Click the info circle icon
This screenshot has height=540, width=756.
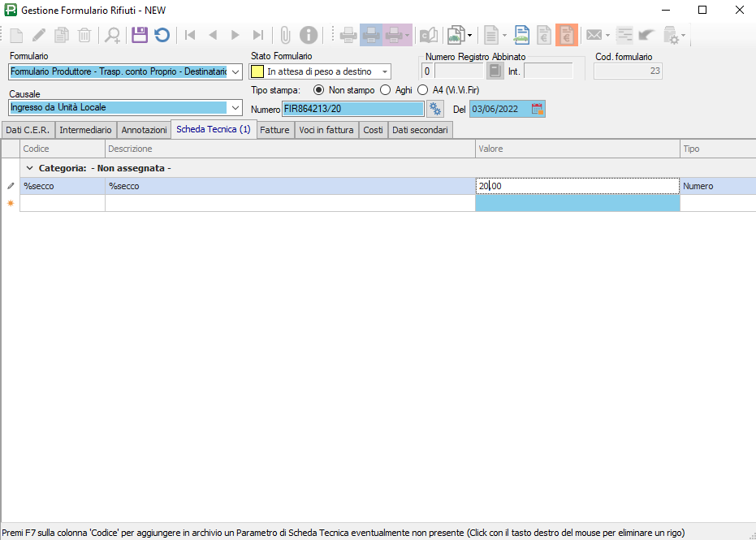click(x=309, y=35)
